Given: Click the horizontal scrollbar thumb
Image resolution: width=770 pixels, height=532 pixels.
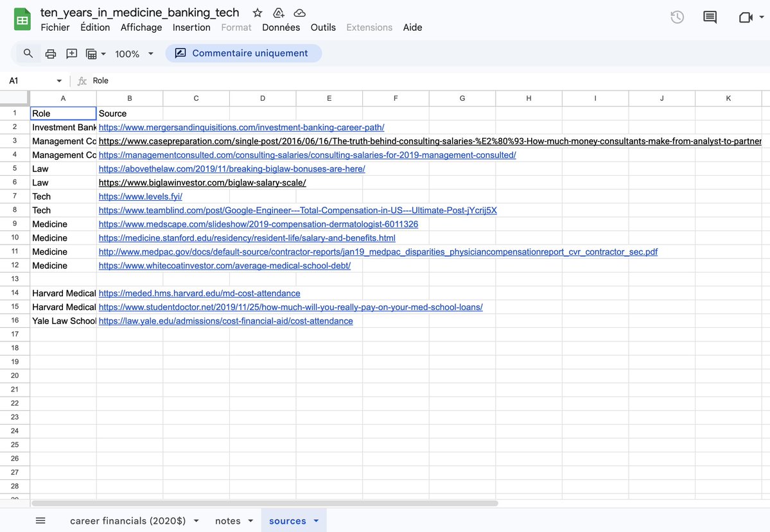Looking at the screenshot, I should [265, 503].
